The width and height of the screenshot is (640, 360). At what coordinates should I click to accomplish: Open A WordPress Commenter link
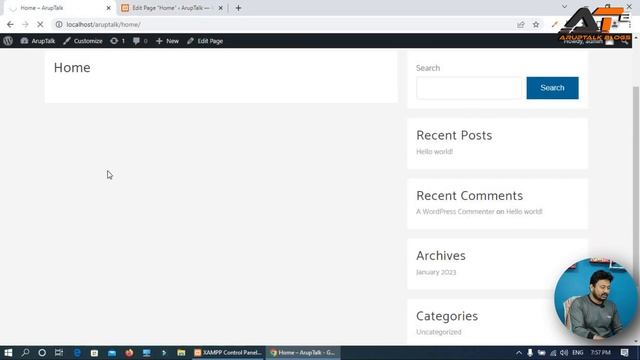click(x=455, y=211)
